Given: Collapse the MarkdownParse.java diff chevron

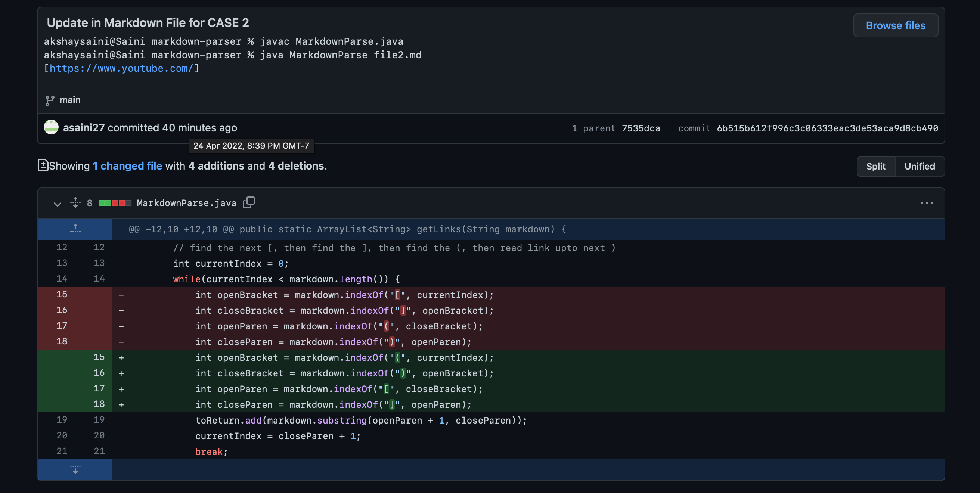Looking at the screenshot, I should [57, 204].
